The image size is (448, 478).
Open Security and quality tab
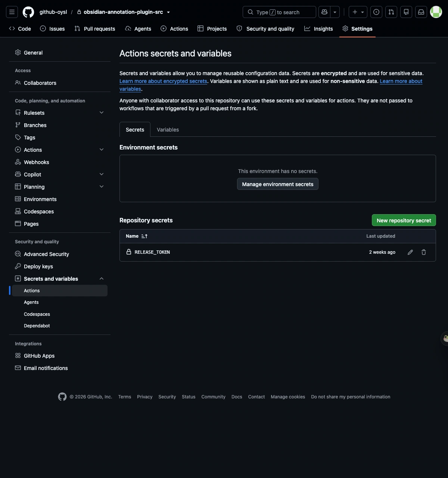tap(265, 29)
